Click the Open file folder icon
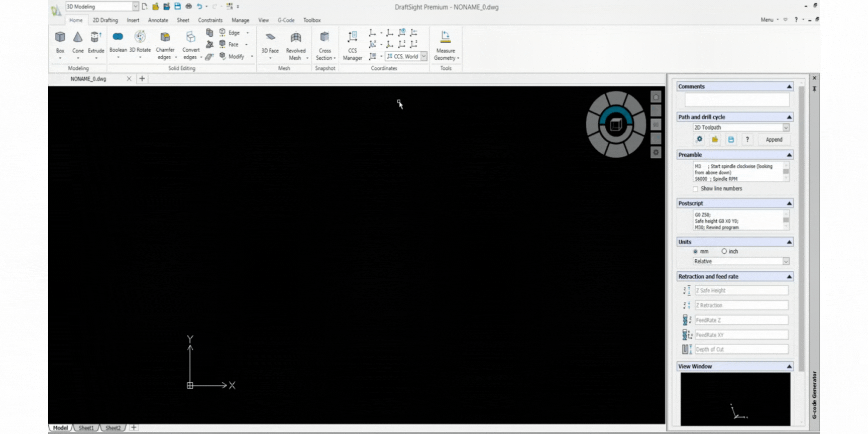Screen dimensions: 868x434 156,7
